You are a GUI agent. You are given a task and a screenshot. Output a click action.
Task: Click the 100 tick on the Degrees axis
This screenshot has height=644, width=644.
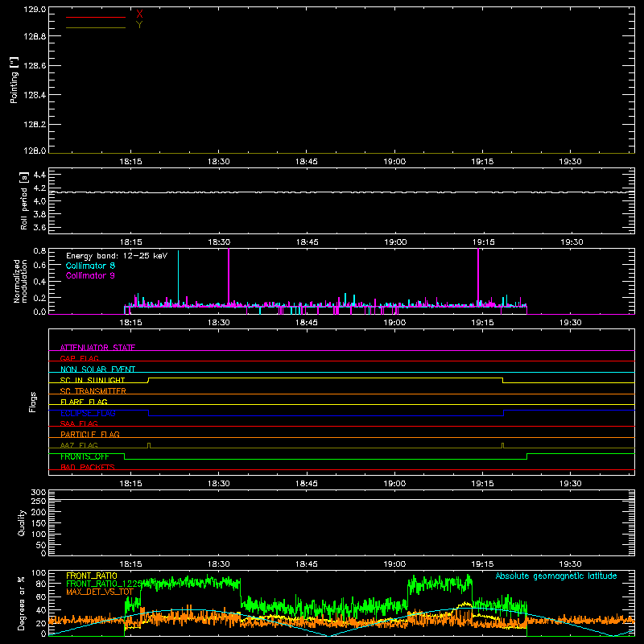coord(38,573)
